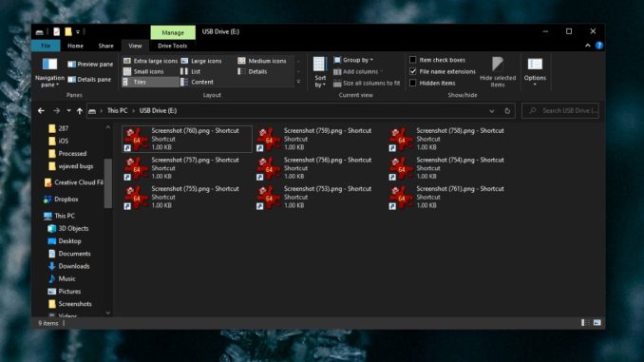Open Explorer Help
This screenshot has width=644, height=362.
[599, 46]
